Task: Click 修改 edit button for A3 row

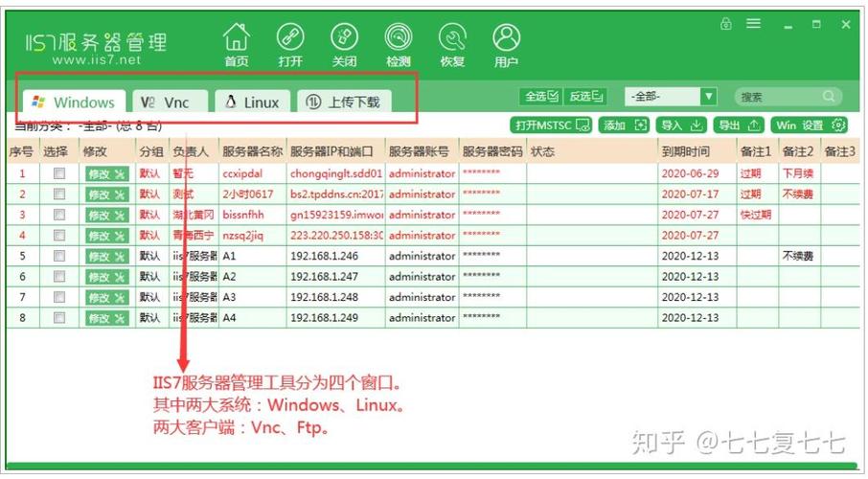Action: coord(107,297)
